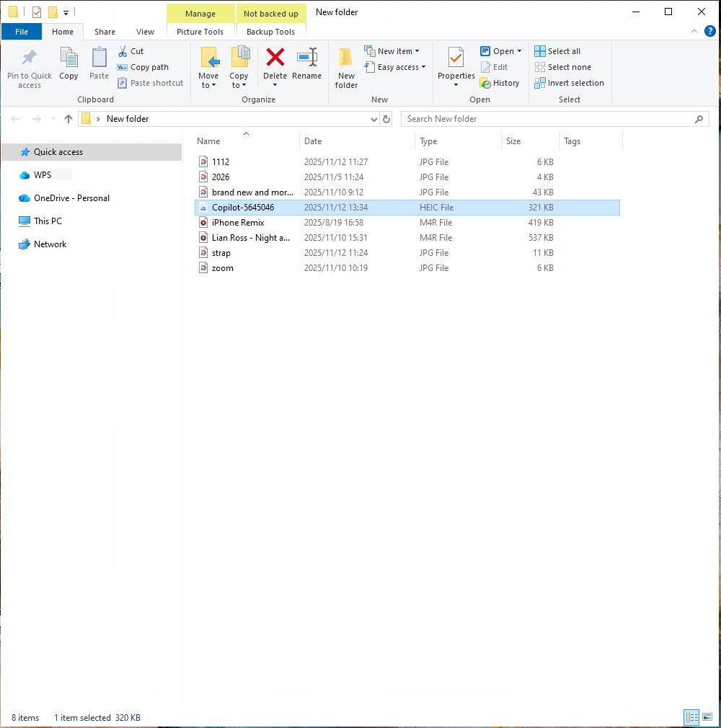Screen dimensions: 721x728
Task: Open the File menu
Action: [x=22, y=32]
